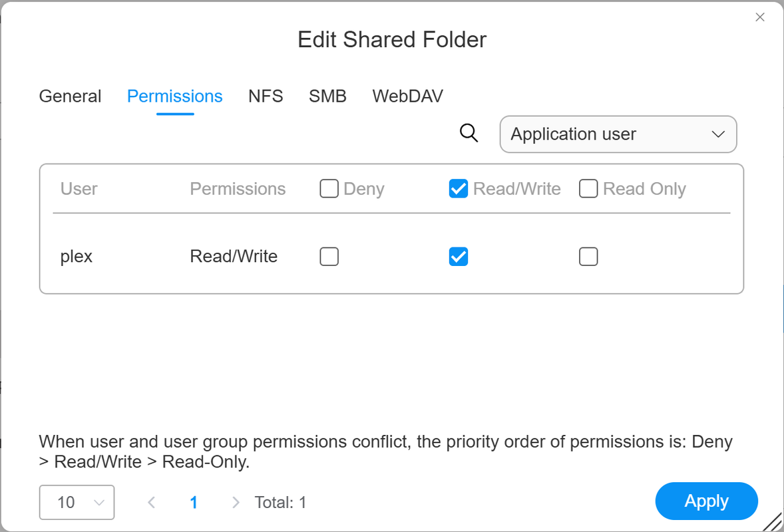Close the Edit Shared Folder dialog
This screenshot has width=784, height=532.
pos(759,17)
